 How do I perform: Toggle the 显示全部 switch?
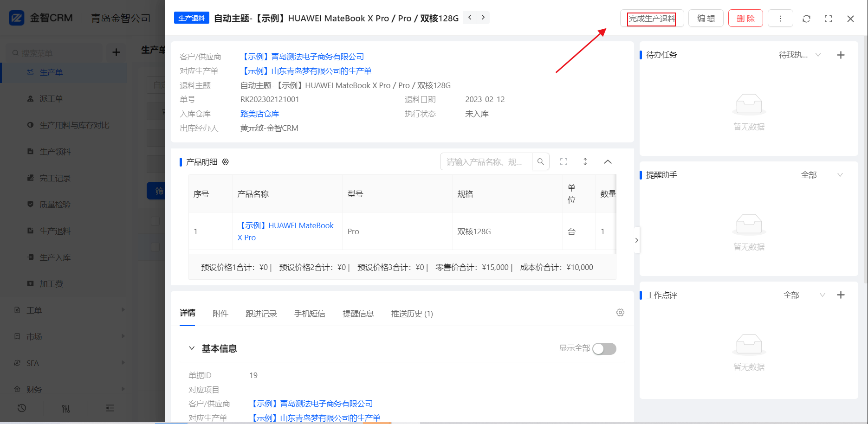[x=604, y=349]
